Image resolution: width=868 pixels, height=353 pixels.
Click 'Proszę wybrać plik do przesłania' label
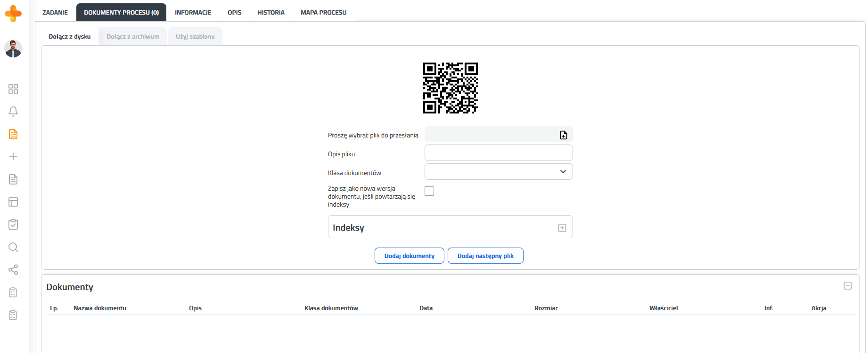(373, 136)
